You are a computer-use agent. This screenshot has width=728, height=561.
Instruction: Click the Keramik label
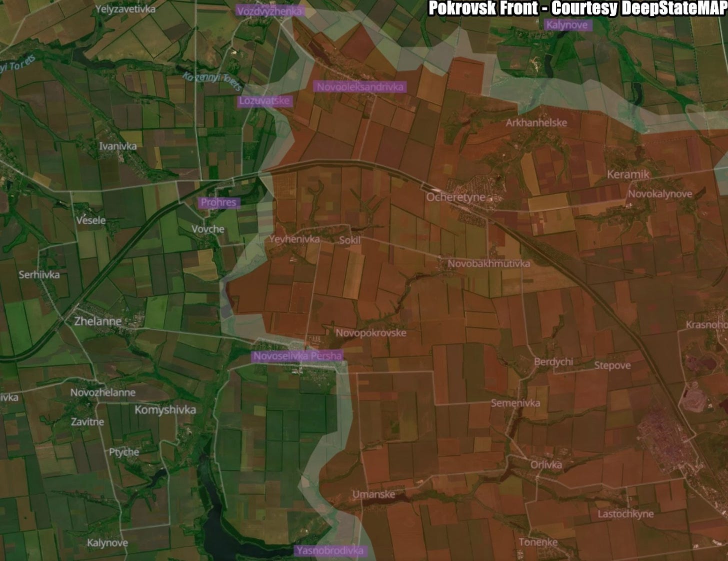click(x=628, y=174)
